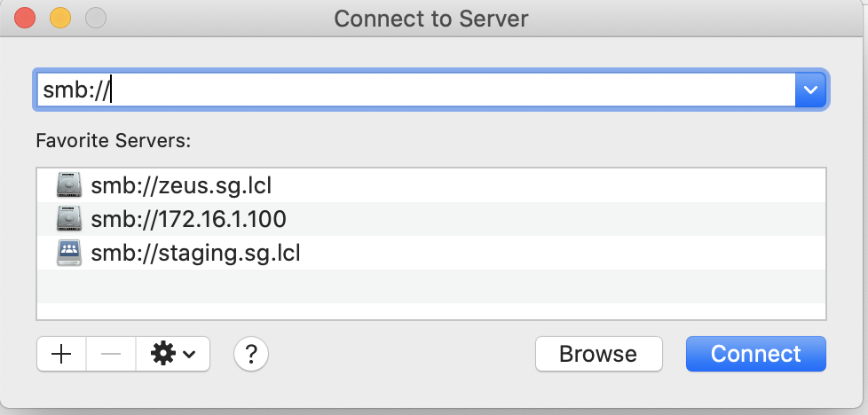The image size is (868, 415).
Task: Click the drive icon beside smb://172.16.1.100
Action: point(68,219)
